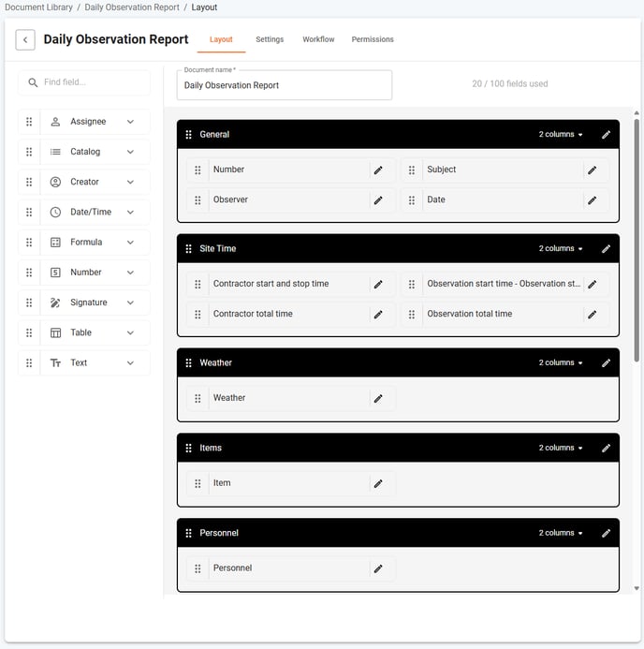This screenshot has height=649, width=644.
Task: Expand the Text field type
Action: click(x=130, y=363)
